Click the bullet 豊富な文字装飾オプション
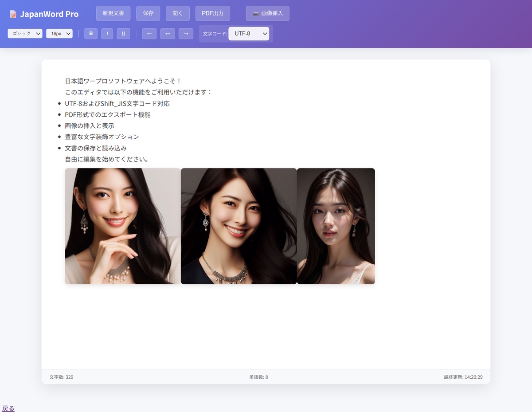Viewport: 532px width, 412px height. coord(102,137)
